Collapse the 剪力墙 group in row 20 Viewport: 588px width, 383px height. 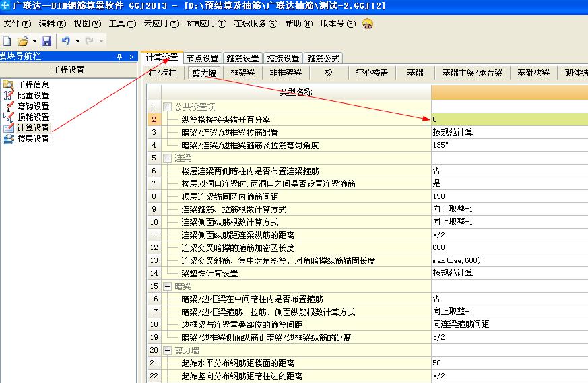(167, 351)
